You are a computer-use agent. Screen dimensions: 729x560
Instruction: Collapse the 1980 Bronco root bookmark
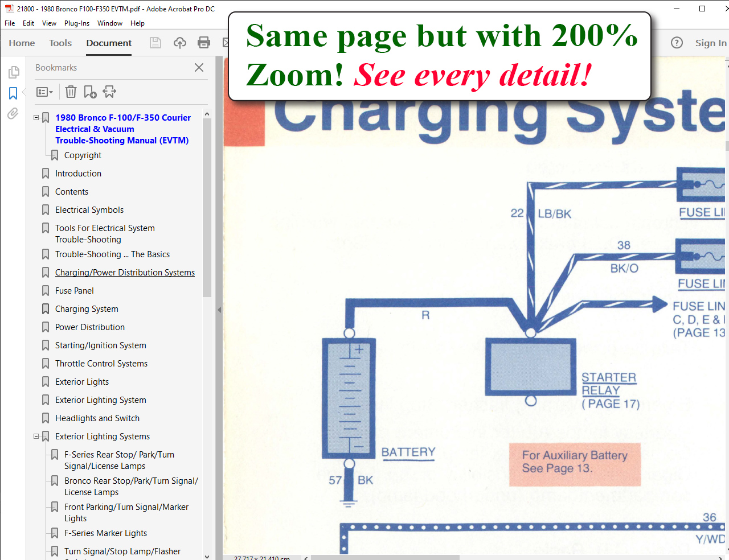(x=36, y=118)
